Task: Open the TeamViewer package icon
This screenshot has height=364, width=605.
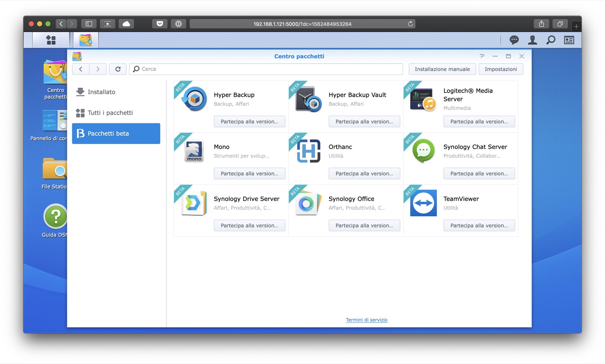Action: (x=423, y=203)
